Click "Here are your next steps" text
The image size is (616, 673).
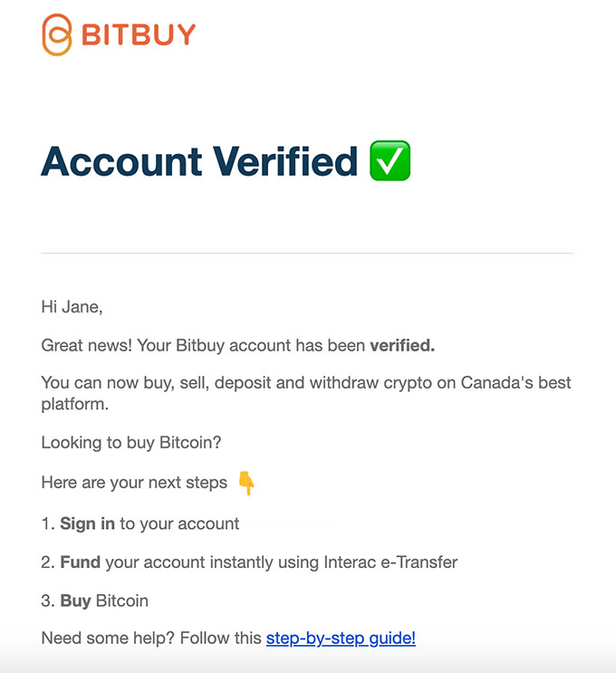pyautogui.click(x=134, y=483)
